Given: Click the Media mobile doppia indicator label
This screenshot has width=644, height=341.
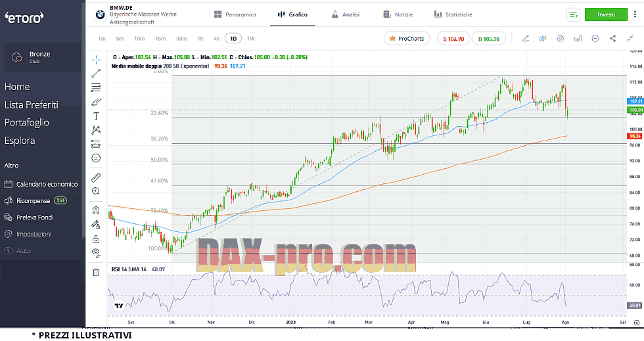Looking at the screenshot, I should pyautogui.click(x=160, y=66).
